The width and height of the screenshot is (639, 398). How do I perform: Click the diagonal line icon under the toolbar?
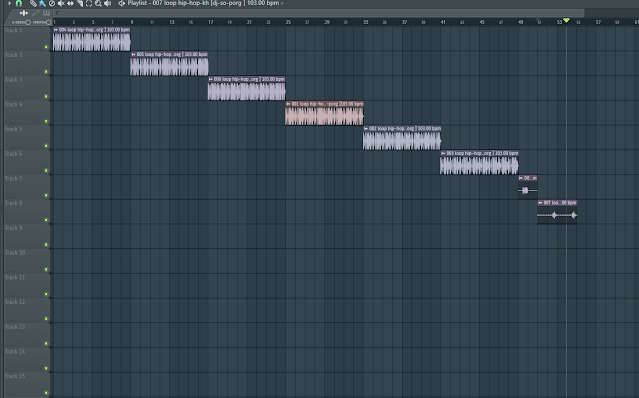tap(35, 13)
